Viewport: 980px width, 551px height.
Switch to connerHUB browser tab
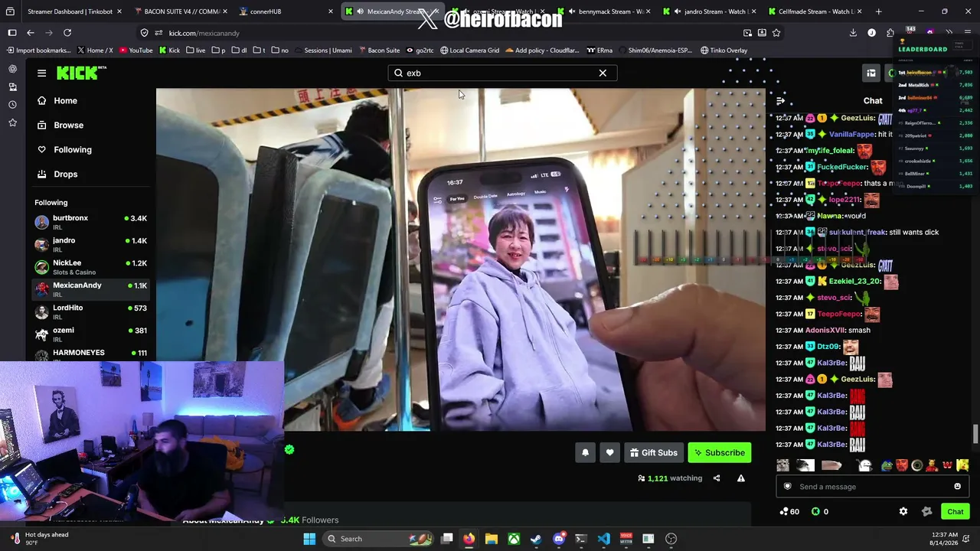(x=285, y=11)
